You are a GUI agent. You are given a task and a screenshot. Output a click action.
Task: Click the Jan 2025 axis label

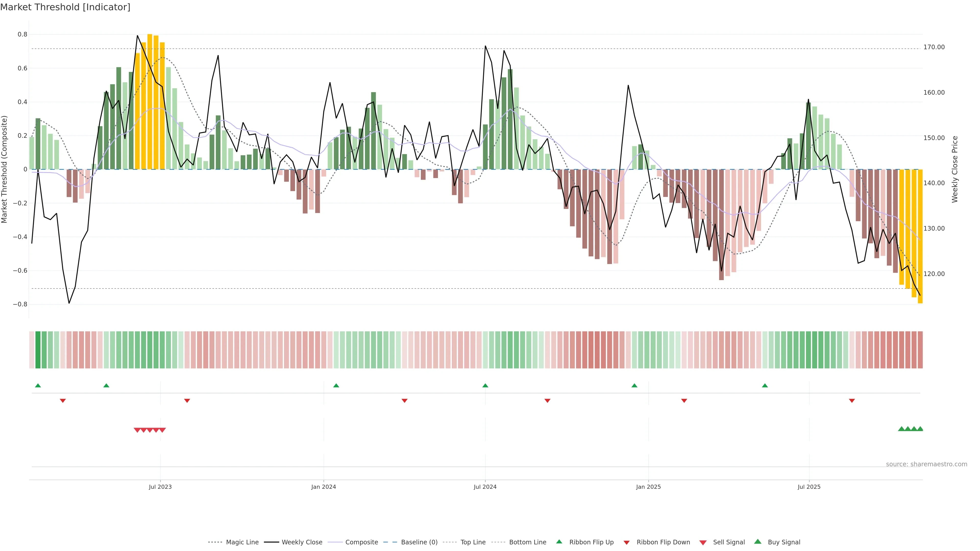(648, 487)
